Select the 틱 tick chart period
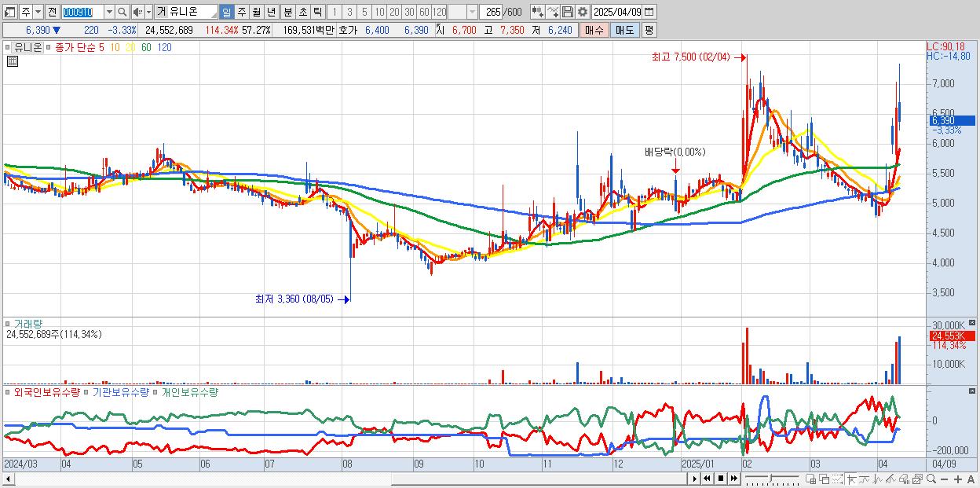Viewport: 980px width, 488px height. [x=317, y=12]
